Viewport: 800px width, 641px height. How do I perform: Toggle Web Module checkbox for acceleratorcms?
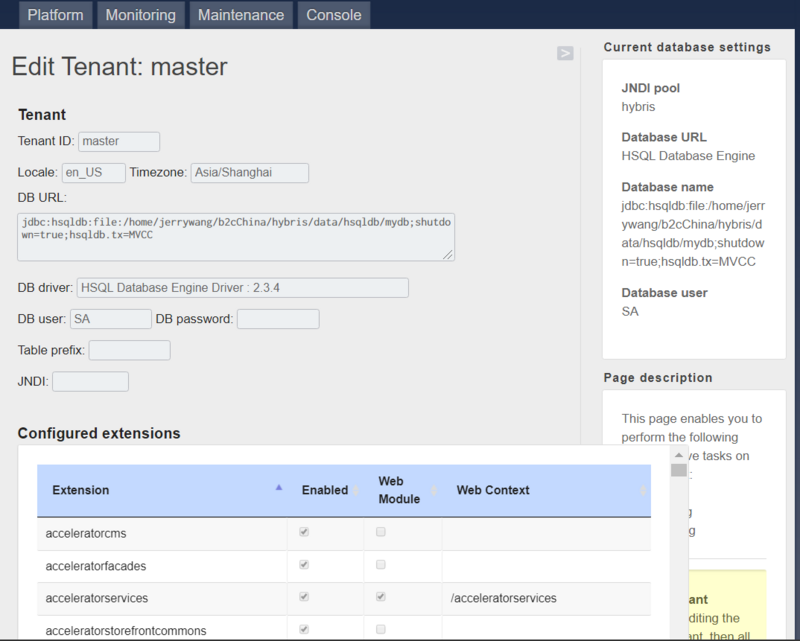[380, 533]
